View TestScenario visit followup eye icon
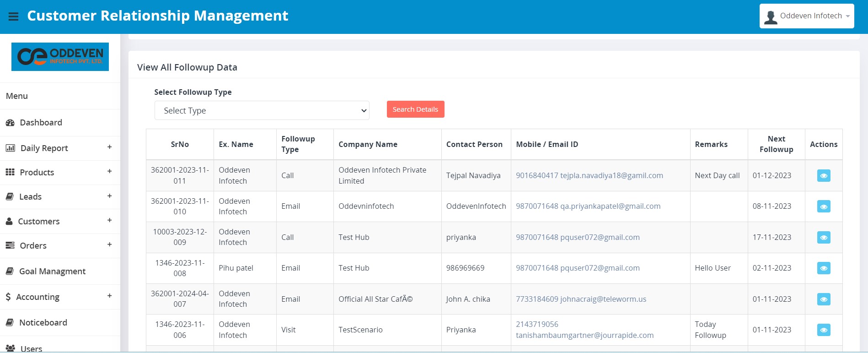The width and height of the screenshot is (868, 353). tap(823, 330)
